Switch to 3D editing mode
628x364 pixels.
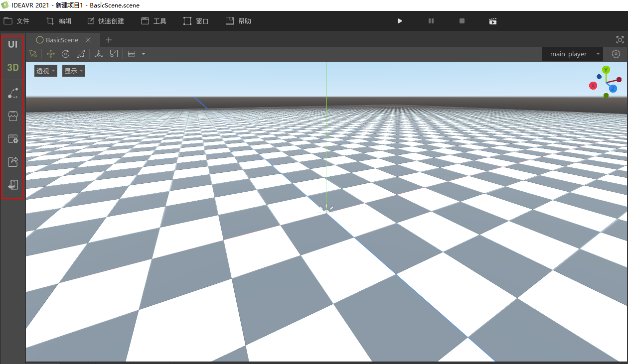(x=12, y=67)
